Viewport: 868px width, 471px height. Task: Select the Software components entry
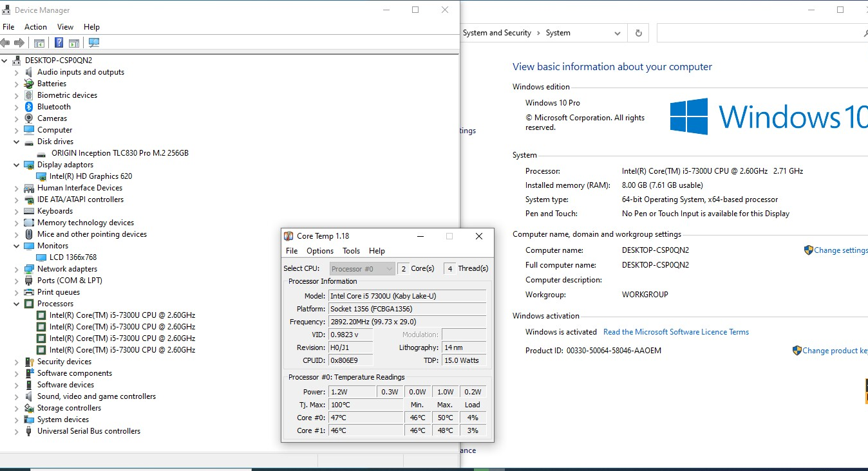pyautogui.click(x=75, y=373)
